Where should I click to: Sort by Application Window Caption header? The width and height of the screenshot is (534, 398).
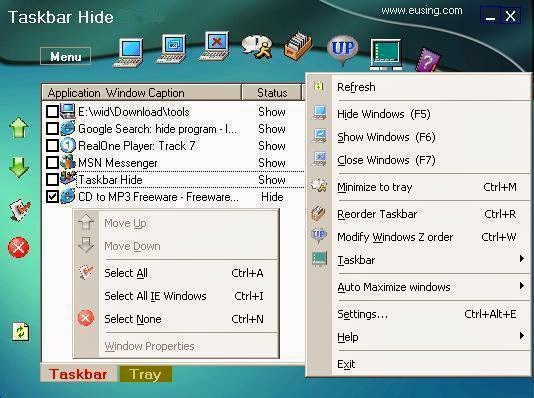[142, 93]
